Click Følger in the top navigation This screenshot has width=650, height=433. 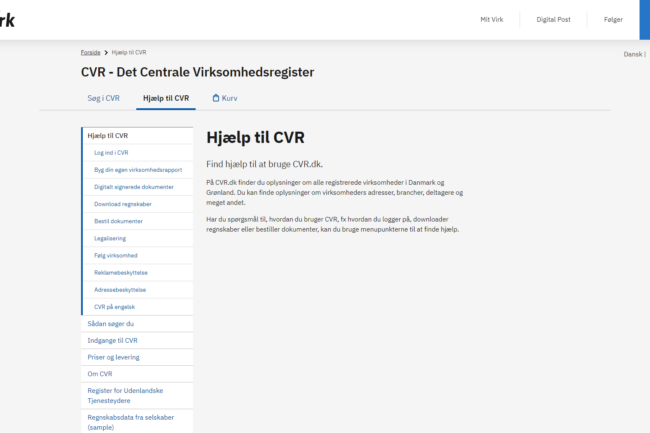[613, 20]
